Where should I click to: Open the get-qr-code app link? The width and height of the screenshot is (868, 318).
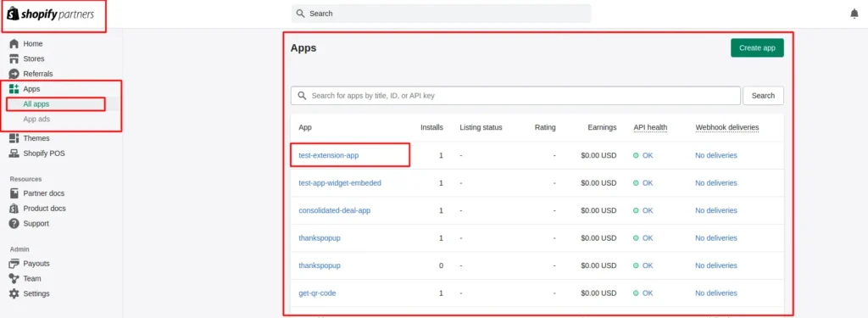317,293
